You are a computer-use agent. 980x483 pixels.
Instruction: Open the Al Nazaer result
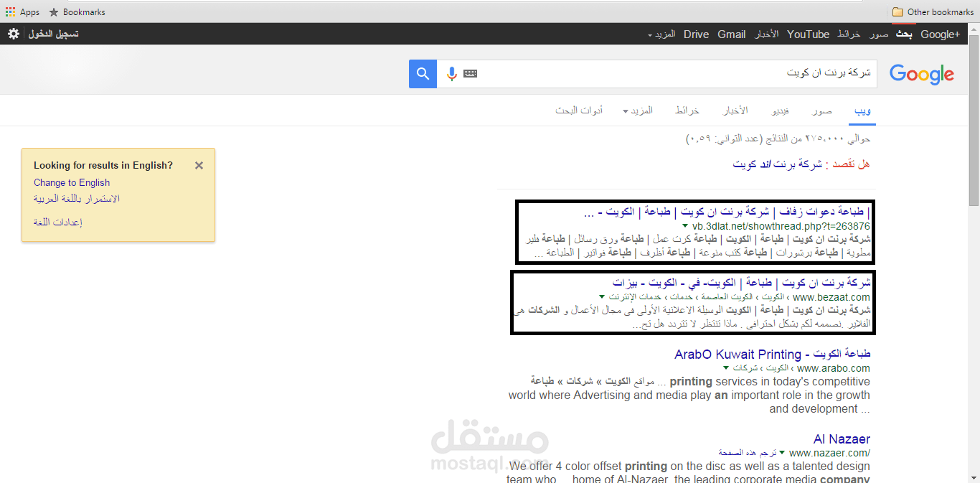pyautogui.click(x=842, y=439)
